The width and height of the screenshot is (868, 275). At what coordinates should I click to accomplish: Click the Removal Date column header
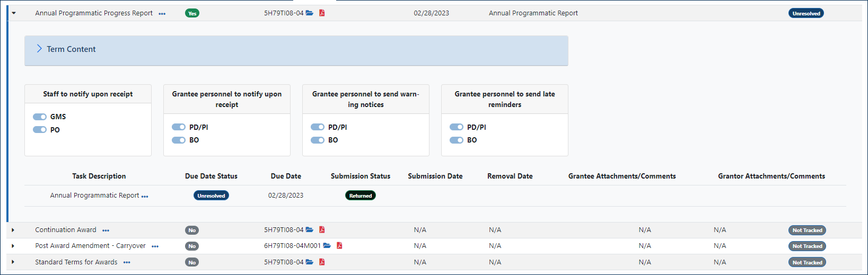tap(510, 176)
